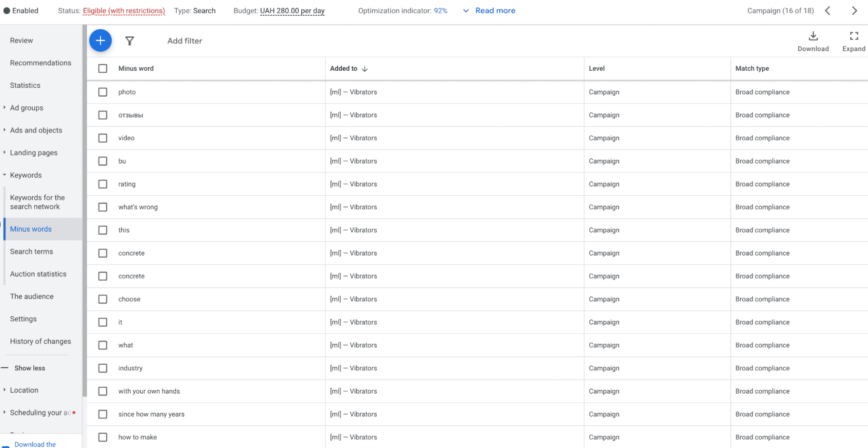This screenshot has height=448, width=868.
Task: Click the Download icon above the table
Action: [x=813, y=37]
